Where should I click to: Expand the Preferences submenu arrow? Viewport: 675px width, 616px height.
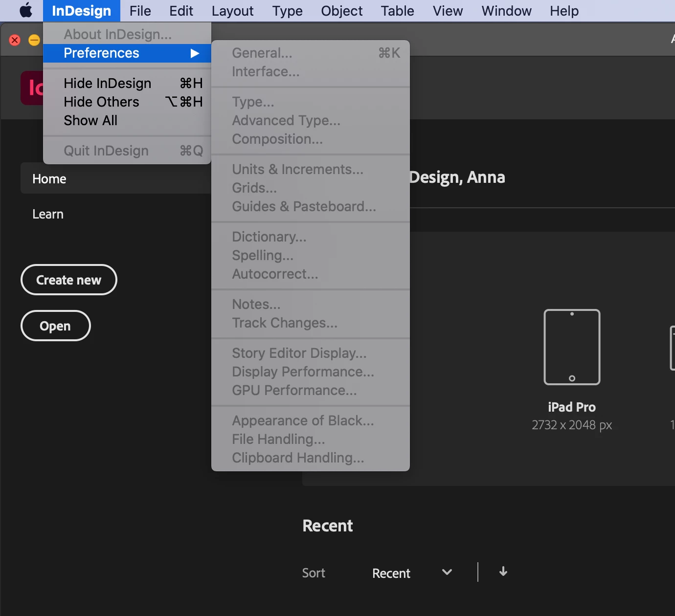click(x=195, y=53)
